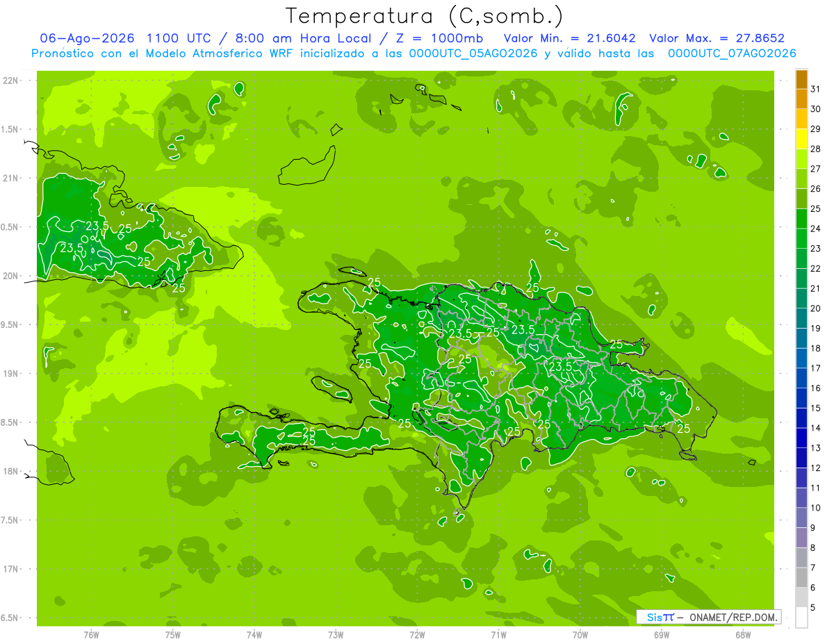Click the colorbar value '29'

tap(816, 129)
